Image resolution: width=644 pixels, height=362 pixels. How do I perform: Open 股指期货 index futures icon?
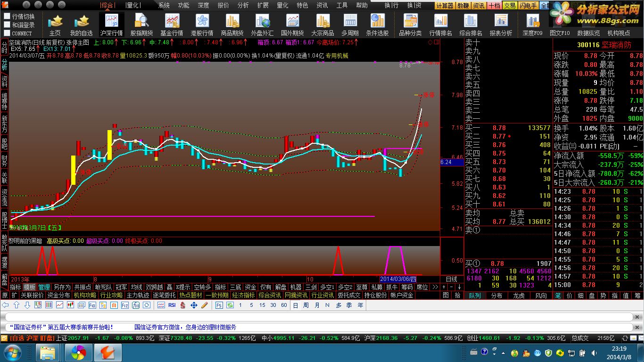(141, 25)
